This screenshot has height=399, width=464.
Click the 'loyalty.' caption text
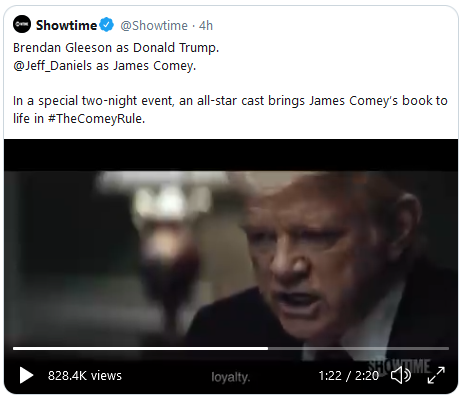pos(230,377)
